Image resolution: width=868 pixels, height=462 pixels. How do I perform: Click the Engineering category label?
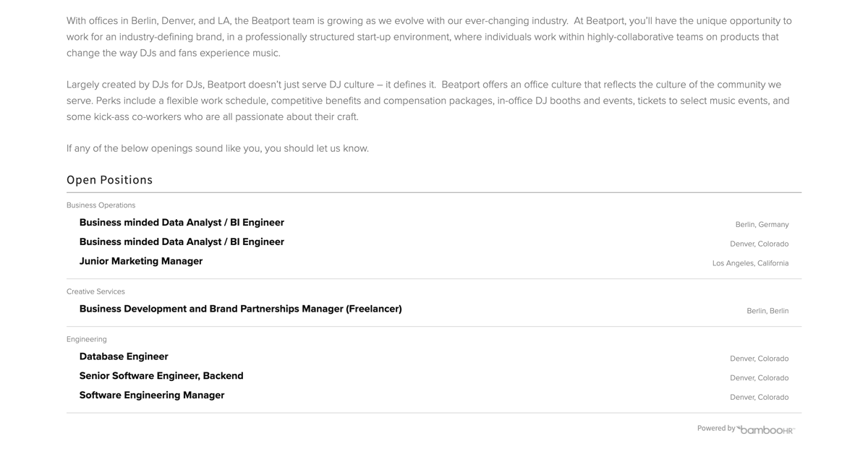(x=87, y=339)
